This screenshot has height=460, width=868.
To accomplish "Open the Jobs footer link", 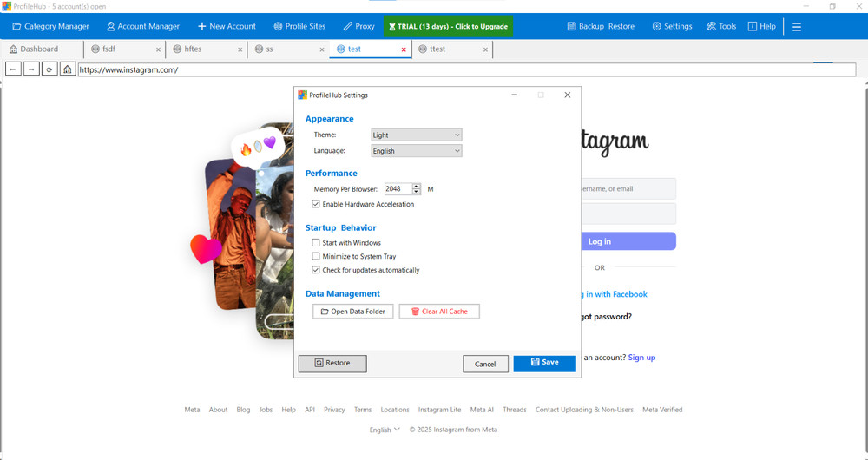I will 266,410.
